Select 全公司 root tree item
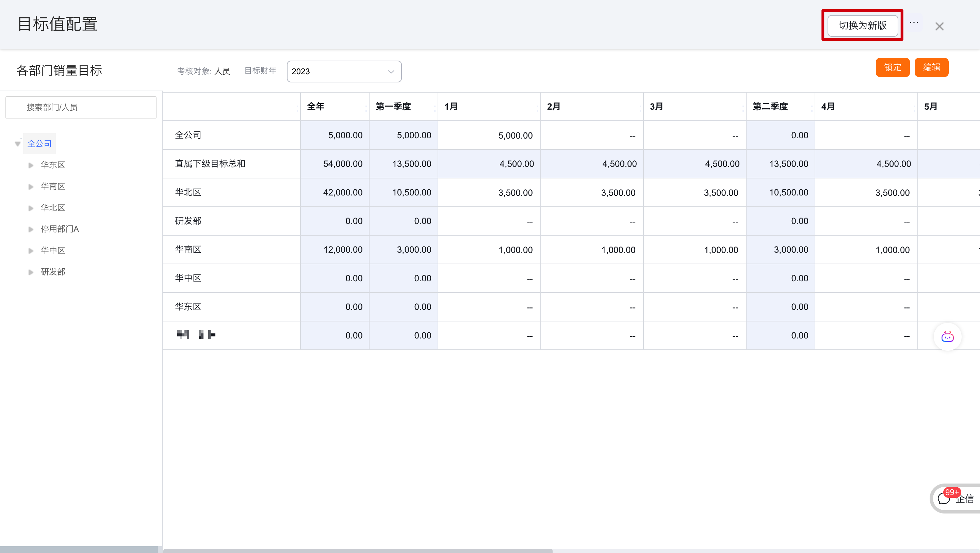The width and height of the screenshot is (980, 553). [39, 144]
